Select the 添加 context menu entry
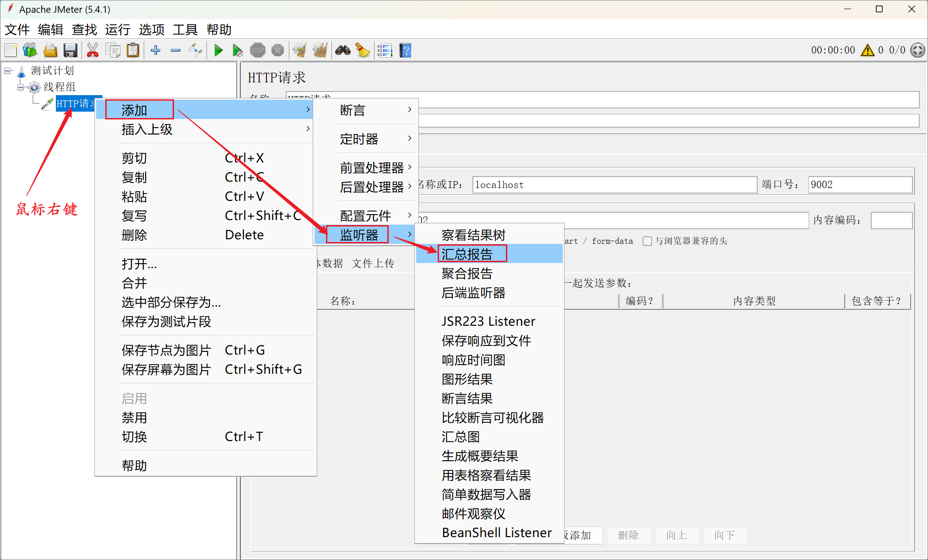This screenshot has height=560, width=928. [x=205, y=110]
